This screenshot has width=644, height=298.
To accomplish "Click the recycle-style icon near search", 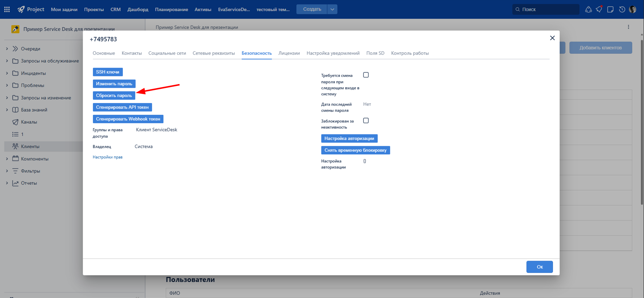I will pyautogui.click(x=588, y=10).
